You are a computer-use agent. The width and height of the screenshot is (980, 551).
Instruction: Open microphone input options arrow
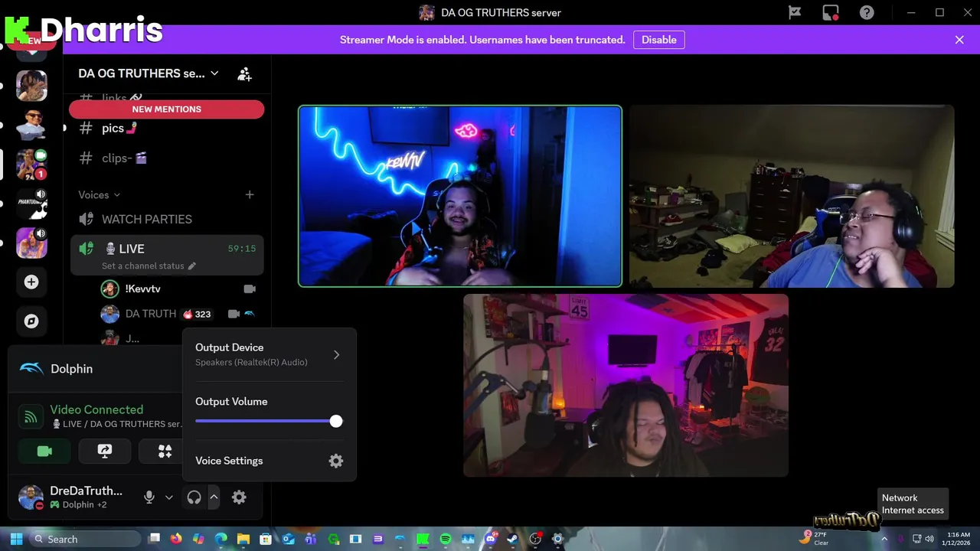click(x=169, y=497)
